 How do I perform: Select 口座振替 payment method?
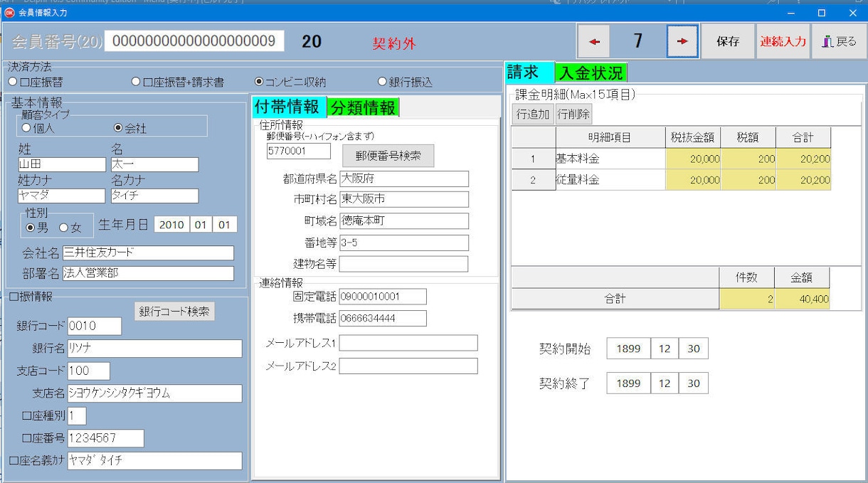35,82
